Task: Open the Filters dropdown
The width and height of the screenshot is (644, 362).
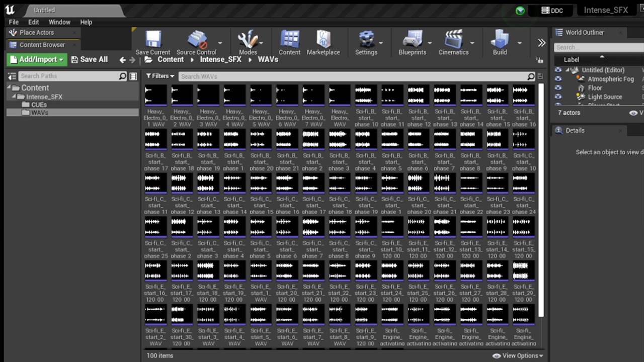Action: [160, 76]
